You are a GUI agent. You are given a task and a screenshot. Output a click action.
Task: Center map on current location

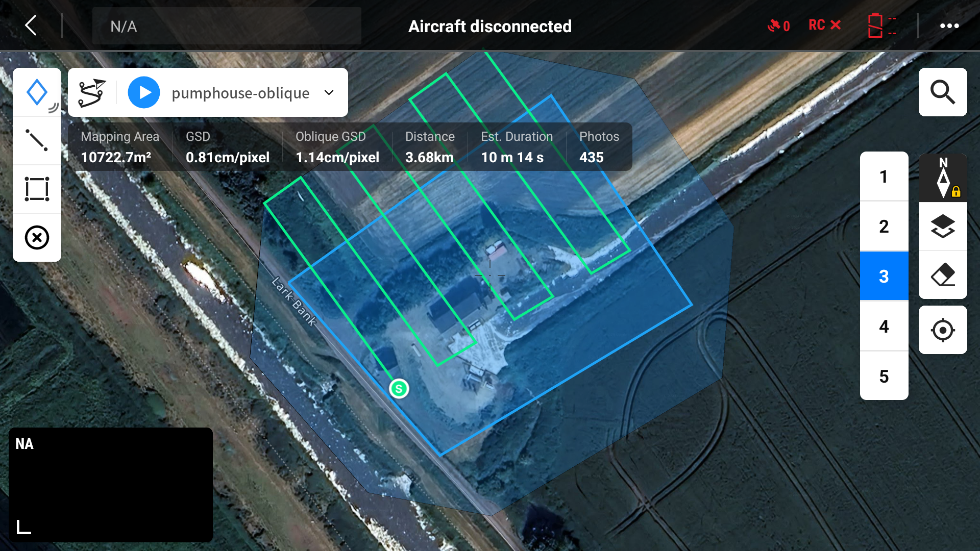(x=942, y=330)
